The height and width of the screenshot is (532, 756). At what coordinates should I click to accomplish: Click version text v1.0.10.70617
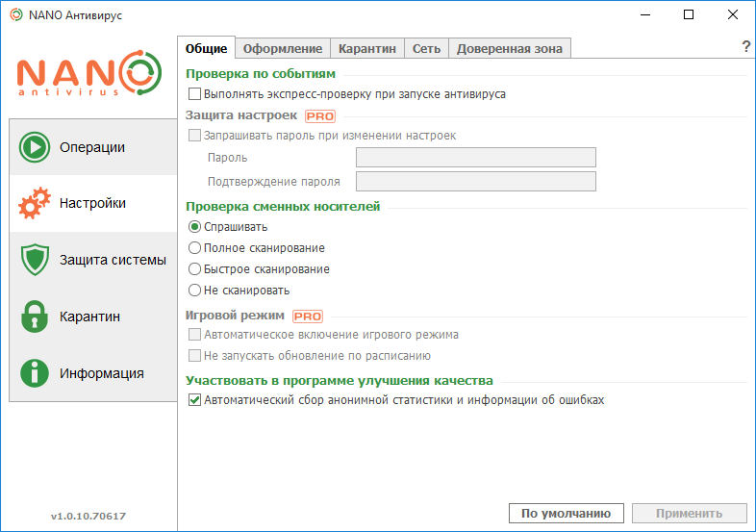pyautogui.click(x=88, y=516)
